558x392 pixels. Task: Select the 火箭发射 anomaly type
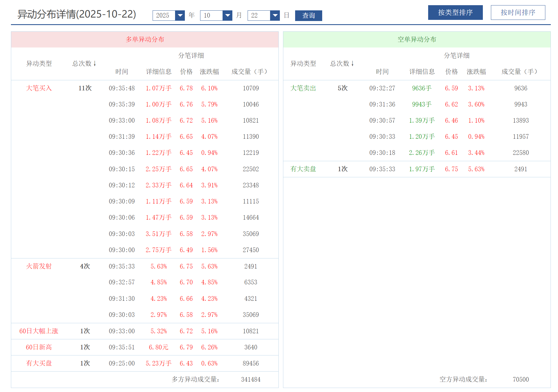pos(39,266)
